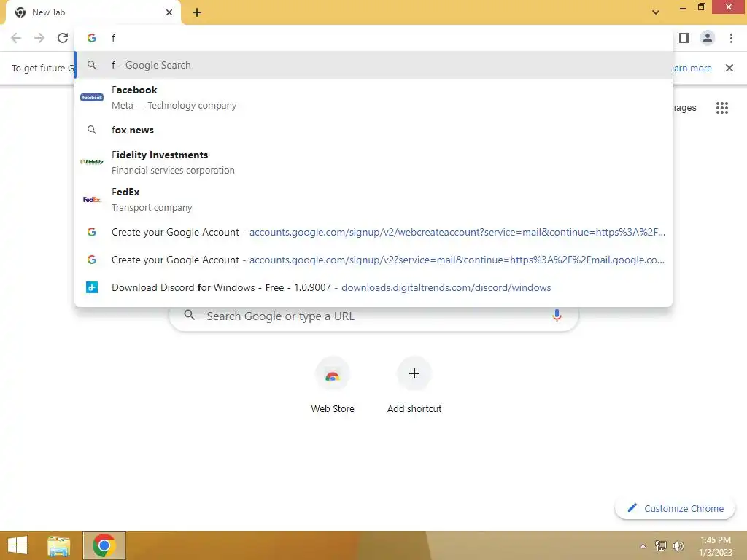Open Download Discord for Windows suggestion
Viewport: 747px width, 560px height.
373,287
